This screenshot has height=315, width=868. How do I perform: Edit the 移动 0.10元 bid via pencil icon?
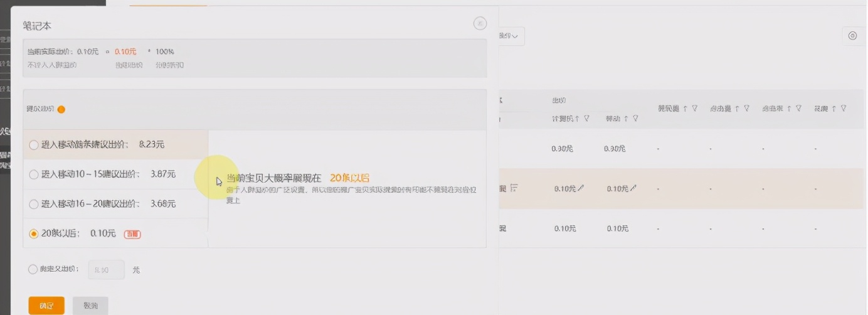tap(634, 188)
